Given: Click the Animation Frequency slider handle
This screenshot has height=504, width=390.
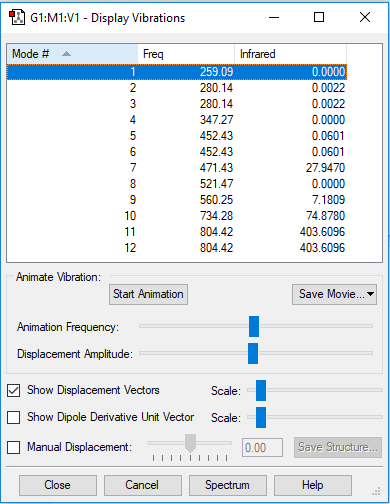Looking at the screenshot, I should coord(254,327).
